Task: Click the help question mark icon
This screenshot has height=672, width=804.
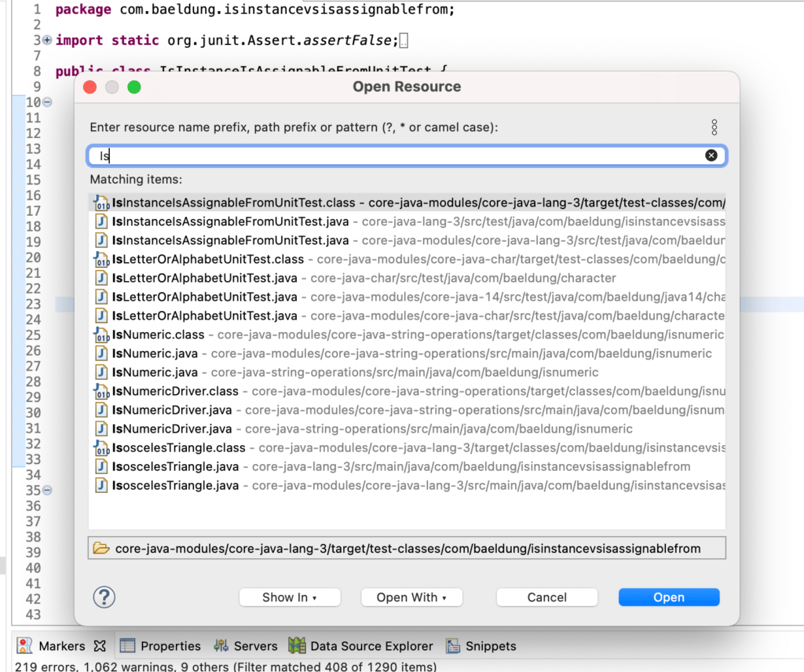Action: [103, 597]
